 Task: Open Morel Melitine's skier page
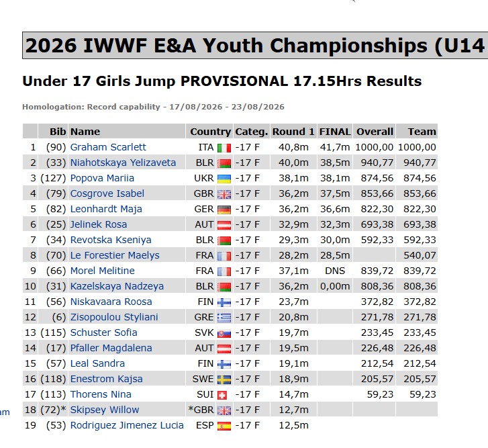coord(103,271)
